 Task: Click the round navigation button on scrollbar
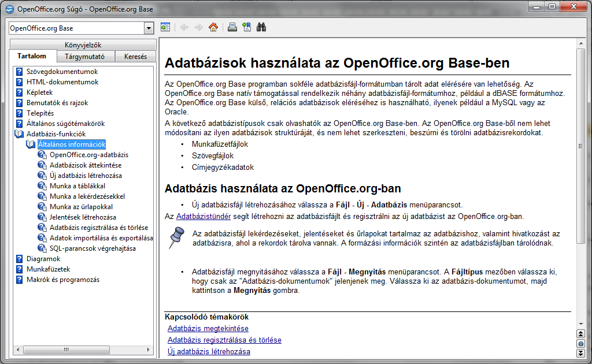click(580, 344)
